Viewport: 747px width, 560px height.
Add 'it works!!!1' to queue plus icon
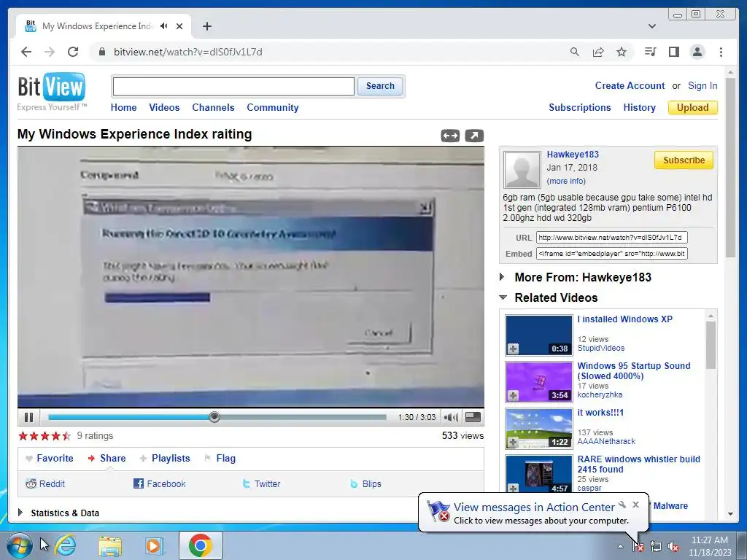click(x=513, y=442)
